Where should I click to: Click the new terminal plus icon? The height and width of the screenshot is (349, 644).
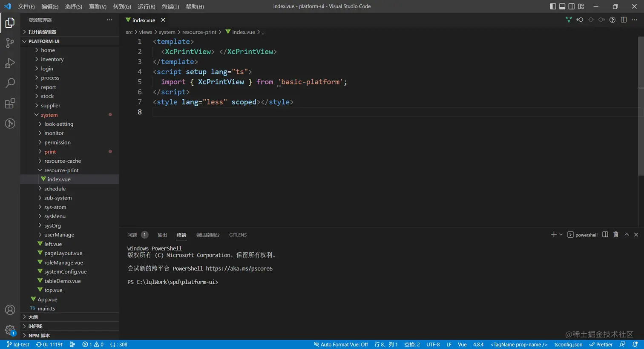point(554,234)
